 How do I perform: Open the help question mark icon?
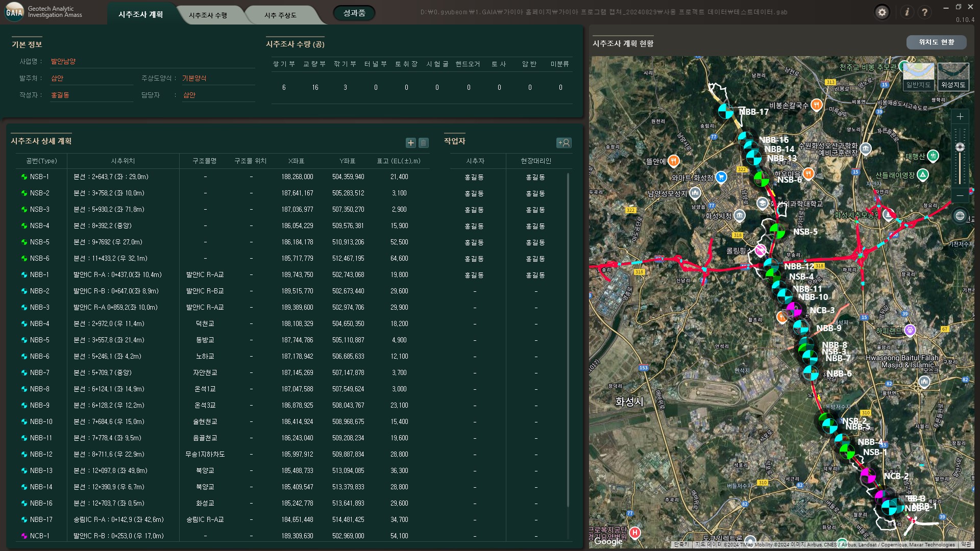pyautogui.click(x=924, y=12)
